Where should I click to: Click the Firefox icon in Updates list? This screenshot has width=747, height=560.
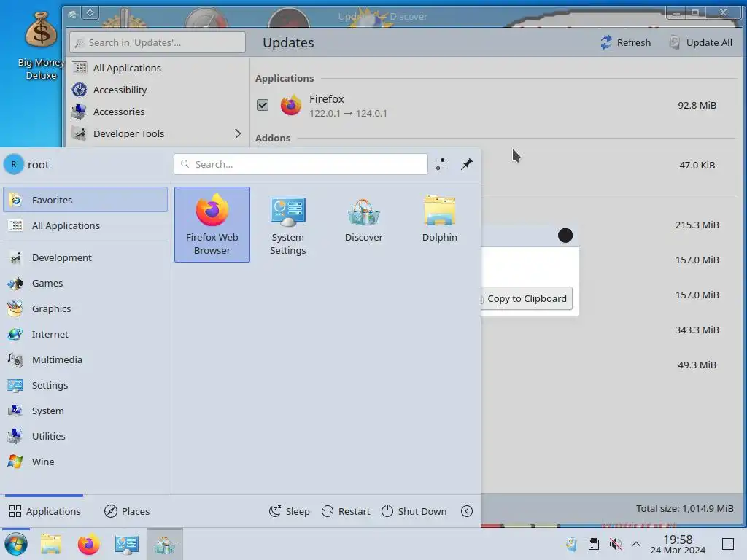290,105
